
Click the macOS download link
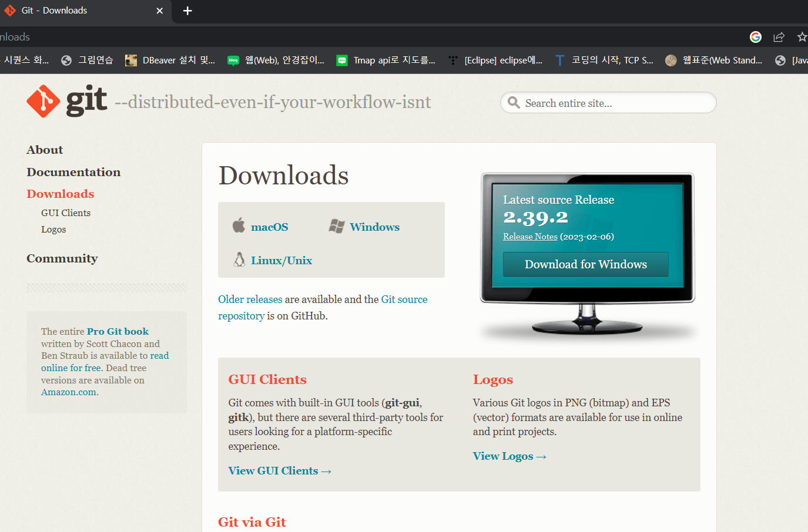[x=270, y=227]
